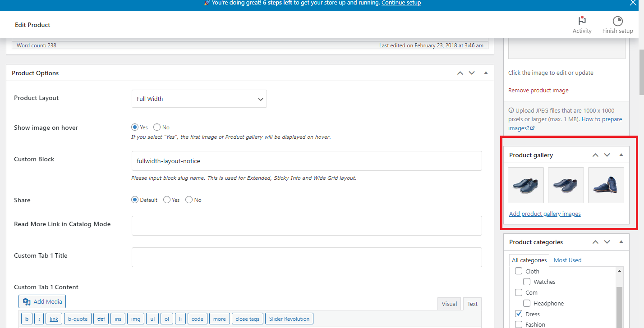Open the Product Layout dropdown
This screenshot has height=328, width=644.
coord(199,99)
